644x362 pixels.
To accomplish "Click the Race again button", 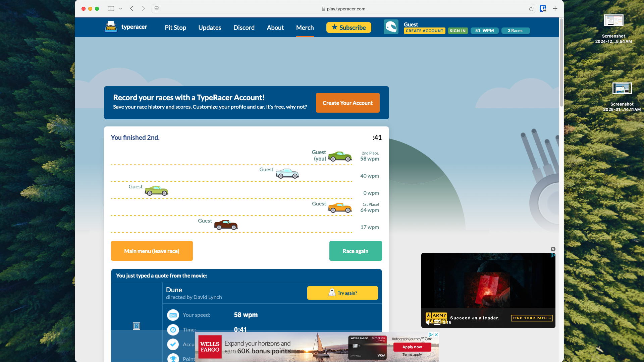I will tap(356, 251).
